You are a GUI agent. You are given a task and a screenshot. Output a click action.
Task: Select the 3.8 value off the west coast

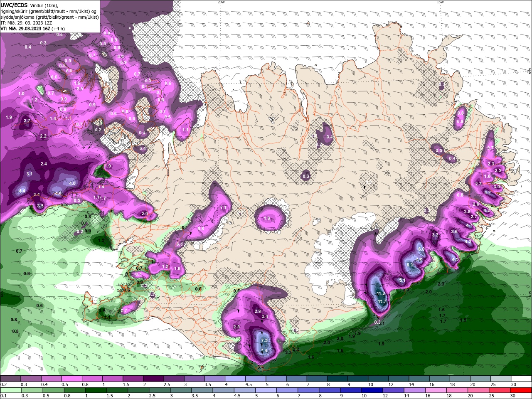tap(40, 205)
